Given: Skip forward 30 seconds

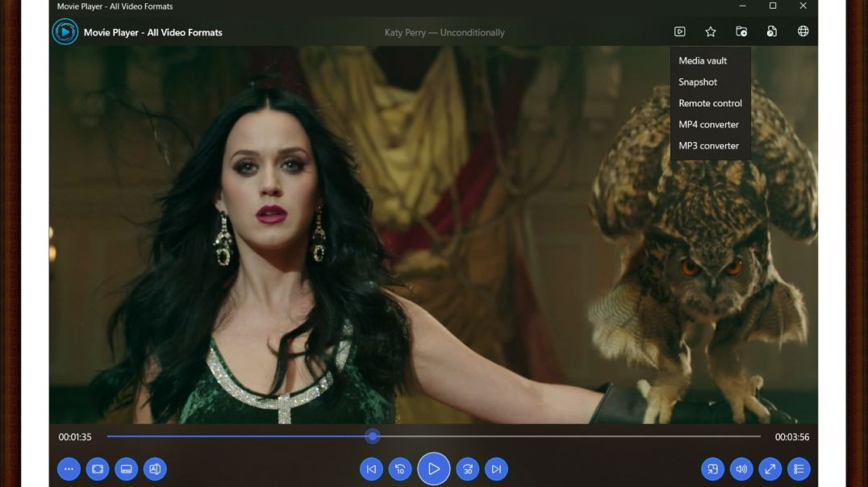Looking at the screenshot, I should point(467,468).
